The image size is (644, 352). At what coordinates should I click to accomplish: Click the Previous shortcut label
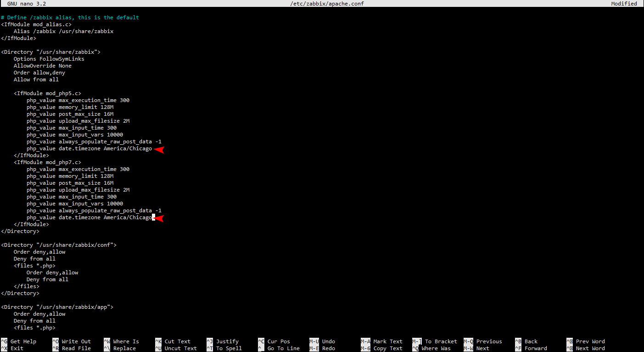click(489, 341)
